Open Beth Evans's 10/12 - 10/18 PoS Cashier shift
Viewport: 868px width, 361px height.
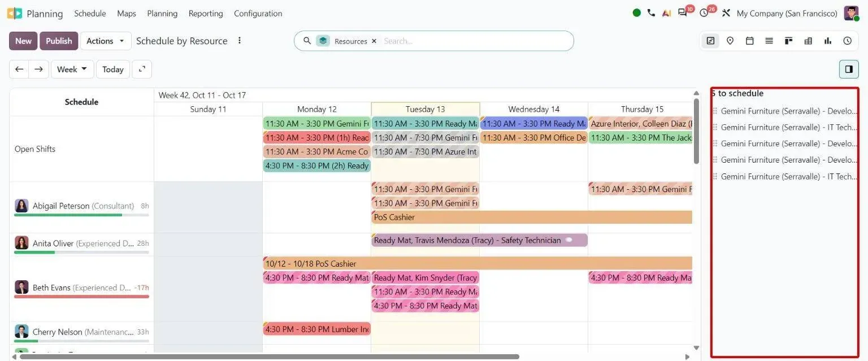tap(478, 263)
